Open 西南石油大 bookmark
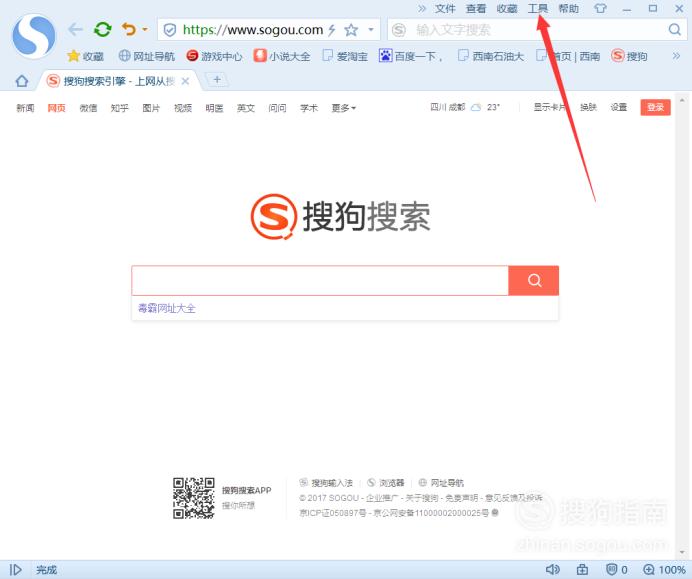 (491, 56)
